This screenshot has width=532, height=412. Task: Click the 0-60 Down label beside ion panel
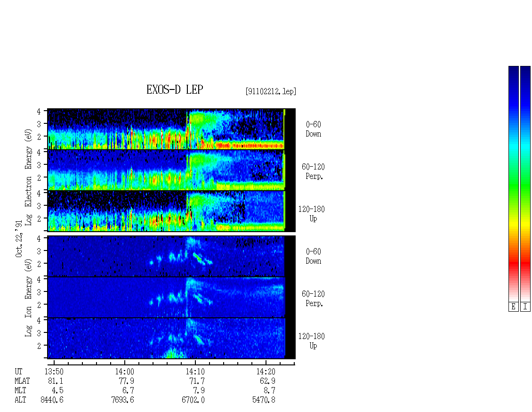pyautogui.click(x=313, y=256)
